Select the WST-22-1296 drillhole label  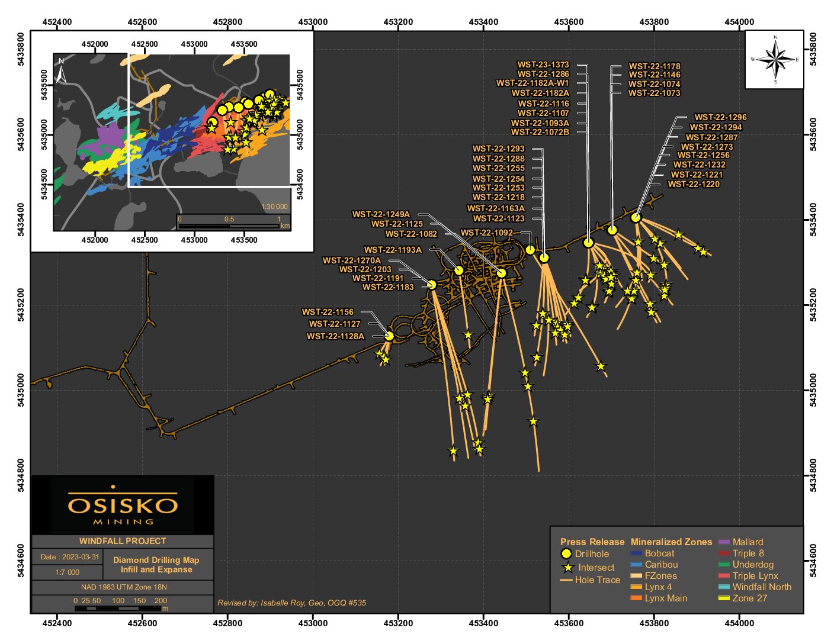tap(720, 117)
